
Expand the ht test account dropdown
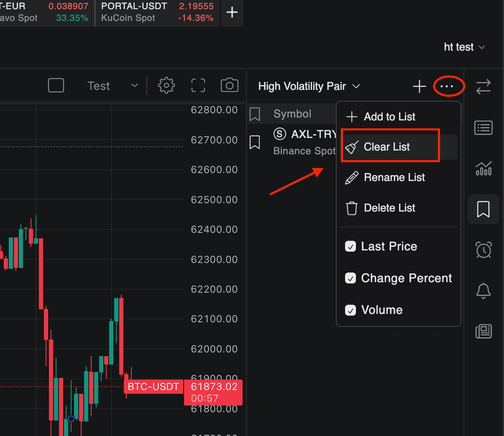tap(464, 47)
